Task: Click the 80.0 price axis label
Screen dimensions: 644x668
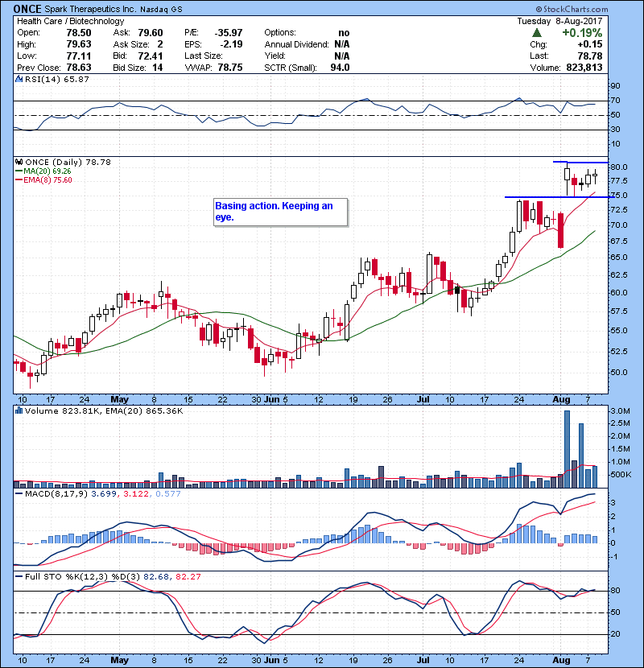Action: tap(618, 167)
